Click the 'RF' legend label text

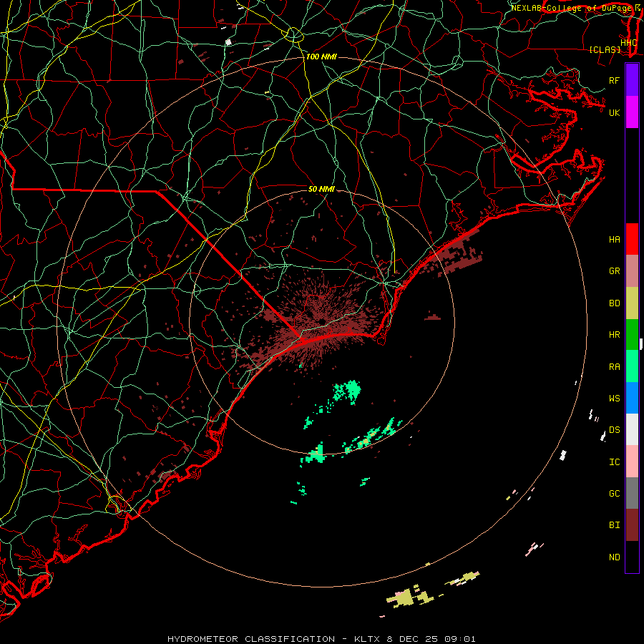click(614, 80)
